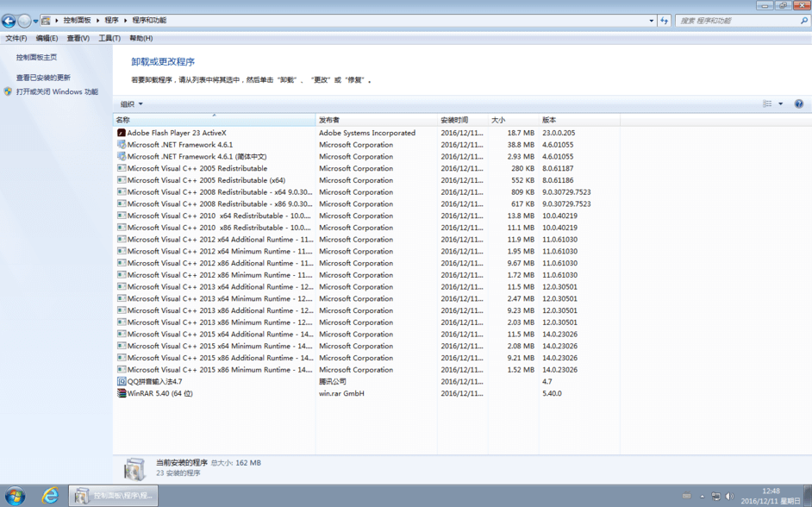Click the 控制面板 taskbar window button
Image resolution: width=812 pixels, height=507 pixels.
click(x=114, y=496)
